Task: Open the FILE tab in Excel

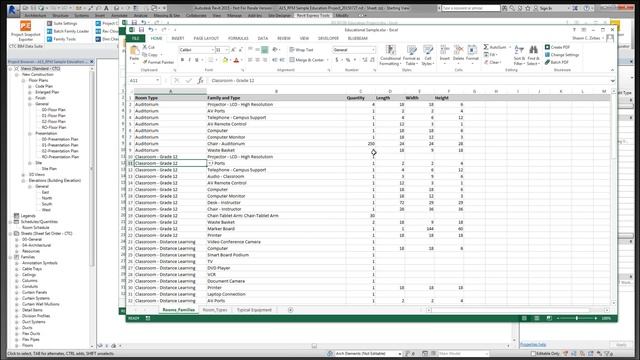Action: [136, 38]
